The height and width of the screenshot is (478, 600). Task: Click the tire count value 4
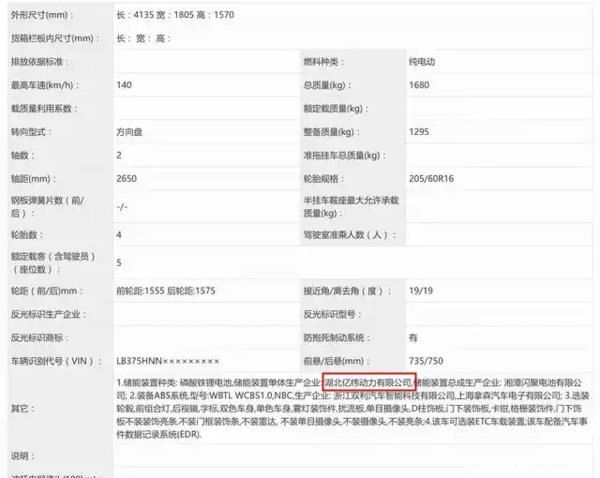(119, 235)
